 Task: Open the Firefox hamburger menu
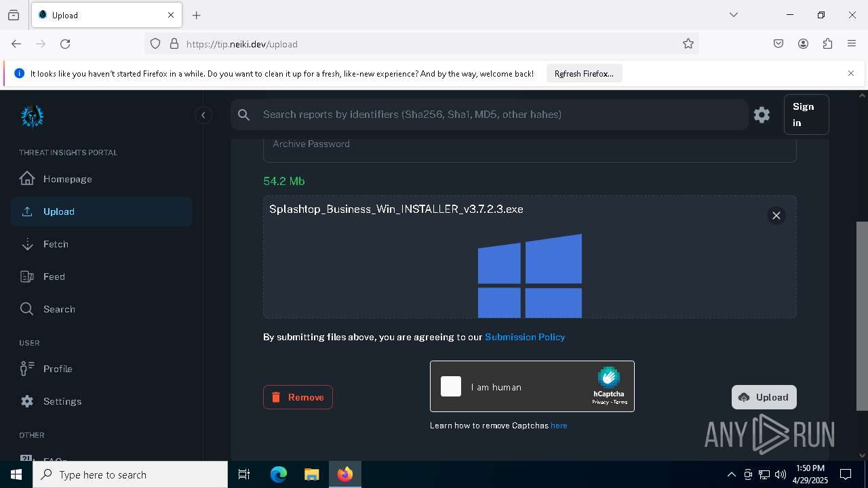(852, 43)
